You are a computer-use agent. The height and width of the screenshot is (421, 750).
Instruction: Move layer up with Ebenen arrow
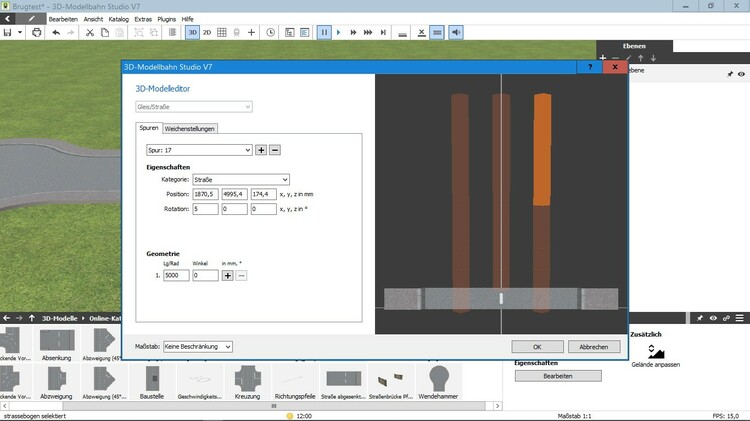(640, 58)
